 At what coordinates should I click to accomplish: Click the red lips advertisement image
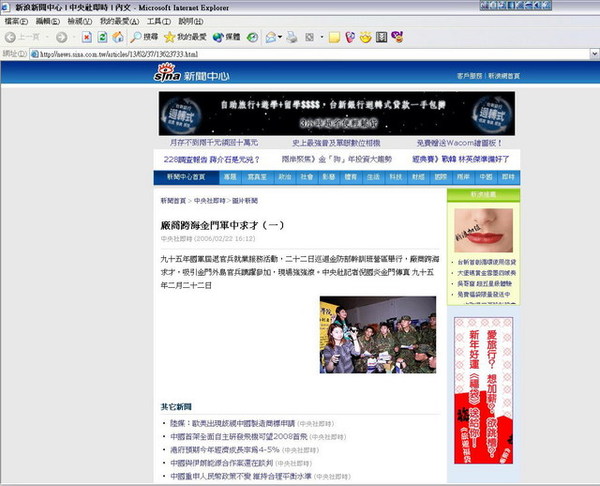pyautogui.click(x=484, y=230)
